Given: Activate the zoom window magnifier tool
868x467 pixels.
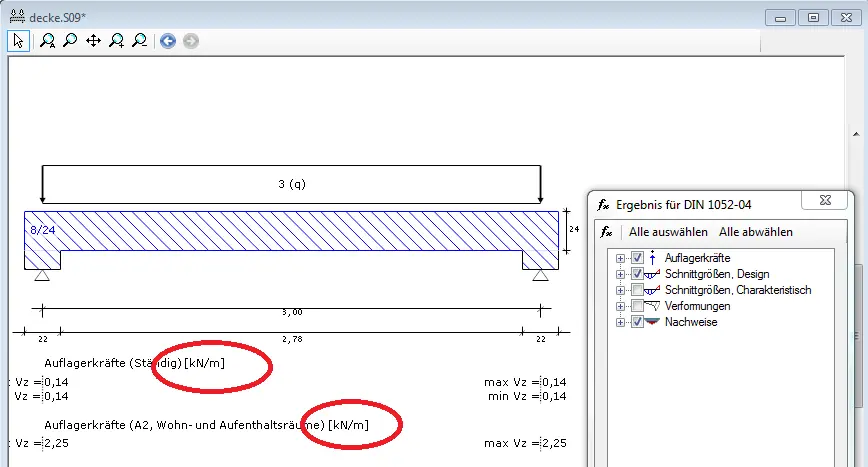Looking at the screenshot, I should coord(70,40).
